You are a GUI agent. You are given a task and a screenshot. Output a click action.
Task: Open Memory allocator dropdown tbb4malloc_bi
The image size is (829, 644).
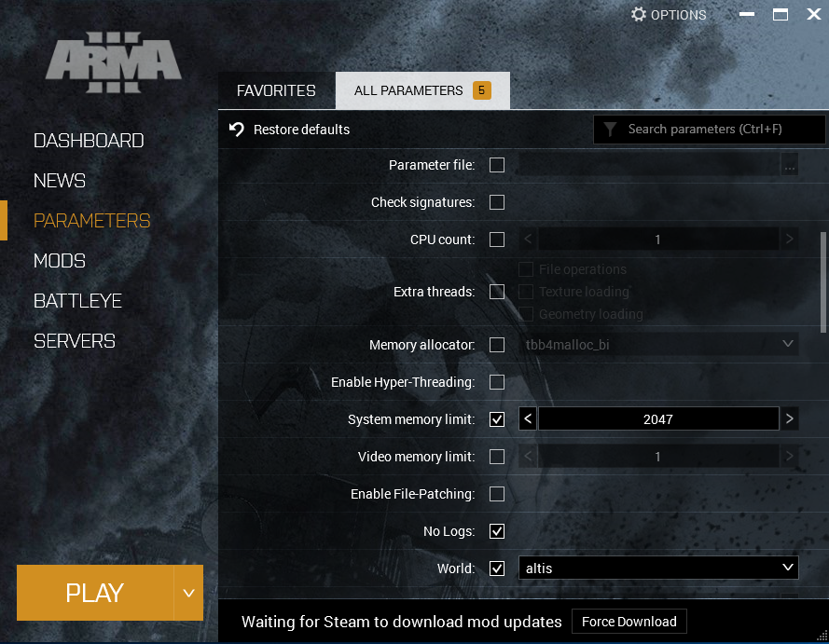pos(658,345)
